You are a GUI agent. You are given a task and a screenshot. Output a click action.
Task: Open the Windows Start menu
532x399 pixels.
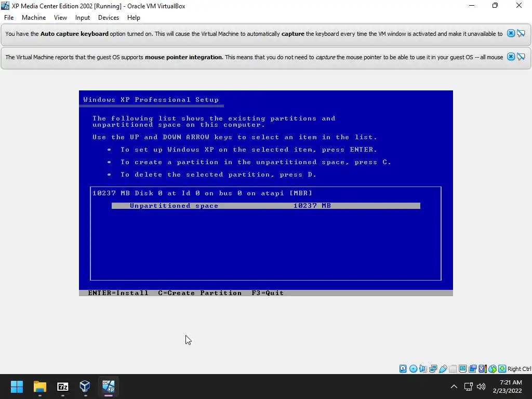point(17,387)
